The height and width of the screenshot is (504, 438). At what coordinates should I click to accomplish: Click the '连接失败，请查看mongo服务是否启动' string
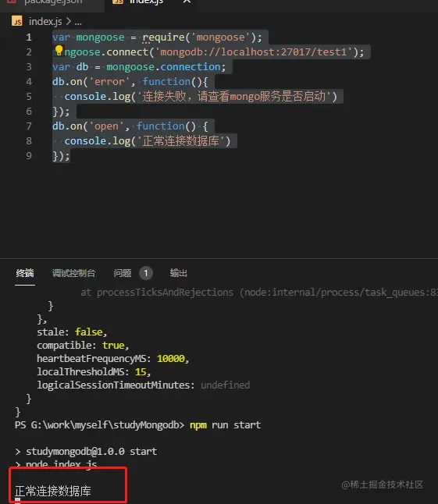[234, 97]
